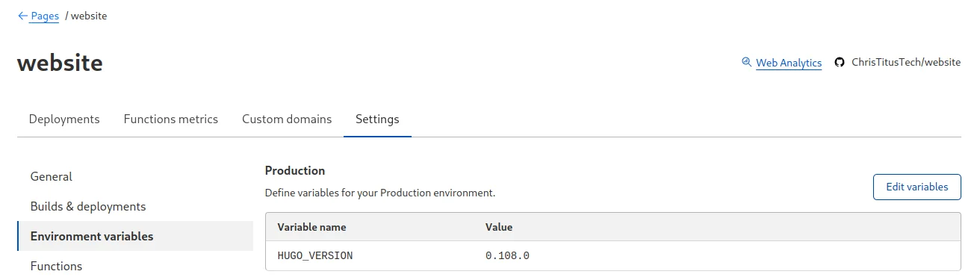Click the Web Analytics magnifier icon
980x280 pixels.
pos(746,63)
